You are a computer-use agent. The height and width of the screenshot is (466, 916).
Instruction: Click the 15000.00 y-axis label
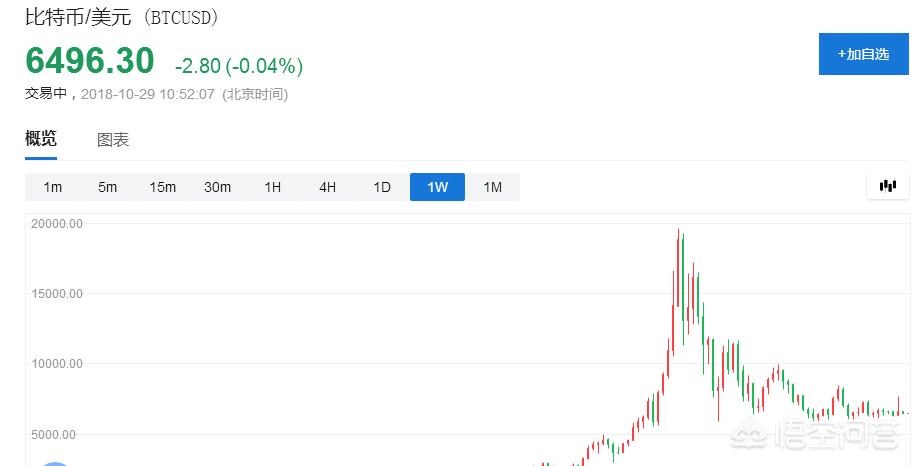pyautogui.click(x=56, y=294)
